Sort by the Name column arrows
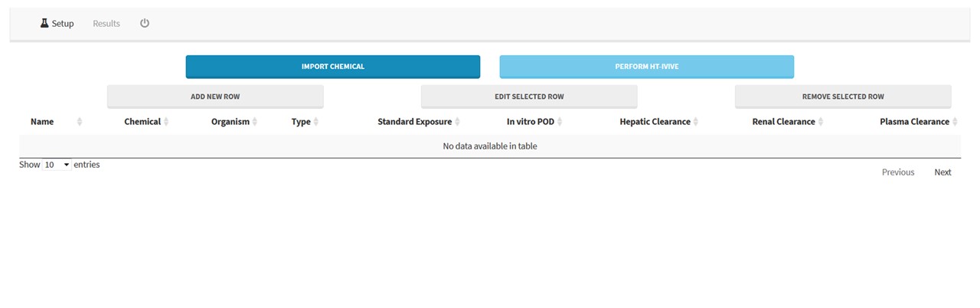 80,122
